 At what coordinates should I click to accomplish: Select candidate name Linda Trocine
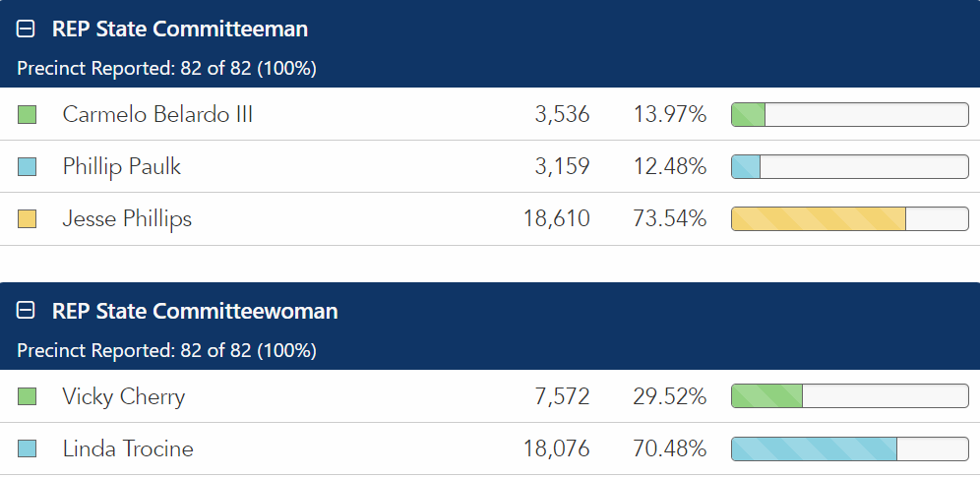[128, 448]
